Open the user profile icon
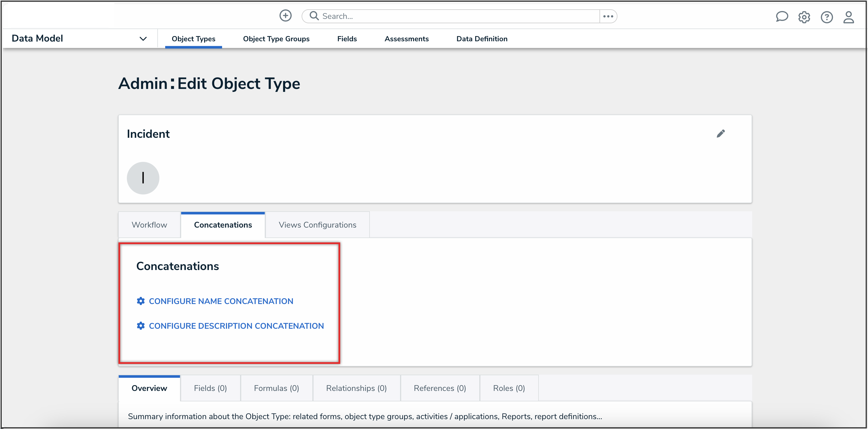 849,17
